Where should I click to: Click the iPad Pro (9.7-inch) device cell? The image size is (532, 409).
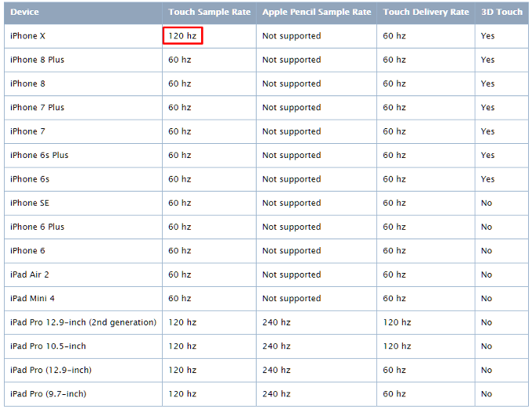49,393
